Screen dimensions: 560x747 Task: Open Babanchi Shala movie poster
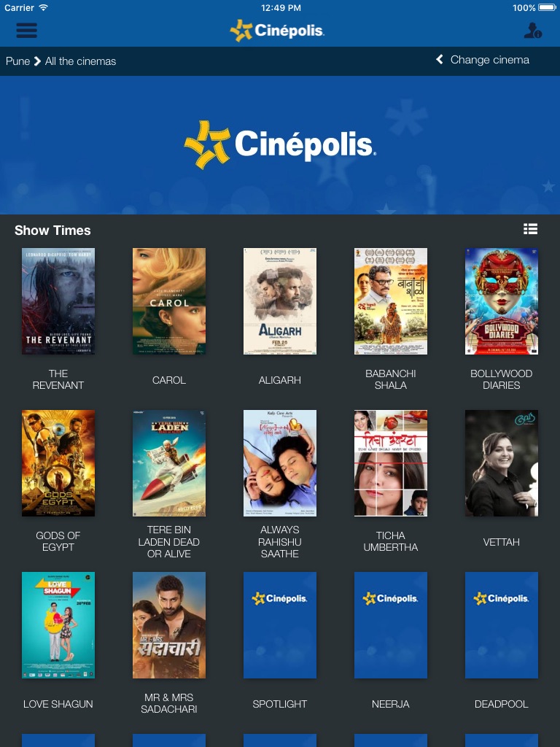pos(391,301)
